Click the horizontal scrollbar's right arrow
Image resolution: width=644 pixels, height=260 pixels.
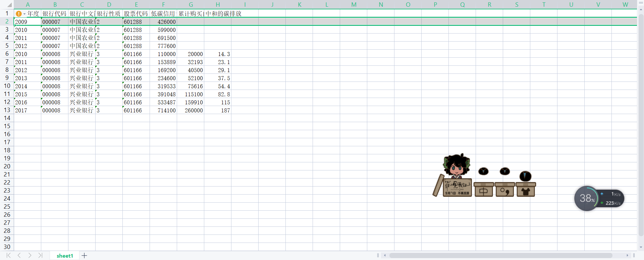(x=627, y=256)
